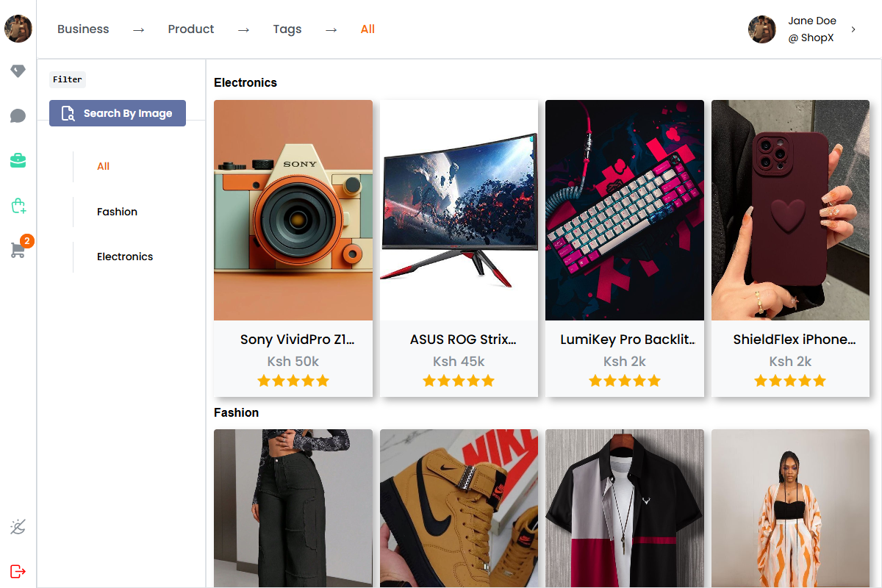Image resolution: width=882 pixels, height=588 pixels.
Task: Click the top-left sidebar profile avatar
Action: coord(18,29)
